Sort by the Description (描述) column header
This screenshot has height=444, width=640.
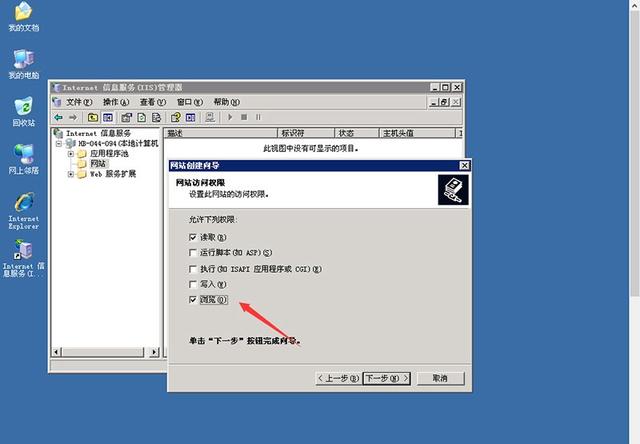pos(220,133)
